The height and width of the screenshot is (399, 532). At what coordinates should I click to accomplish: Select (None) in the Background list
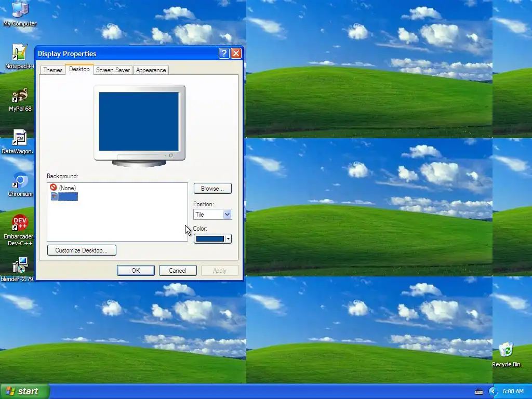[x=63, y=188]
